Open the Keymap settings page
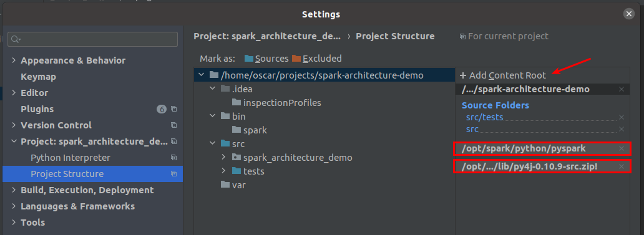The height and width of the screenshot is (235, 644). coord(38,77)
